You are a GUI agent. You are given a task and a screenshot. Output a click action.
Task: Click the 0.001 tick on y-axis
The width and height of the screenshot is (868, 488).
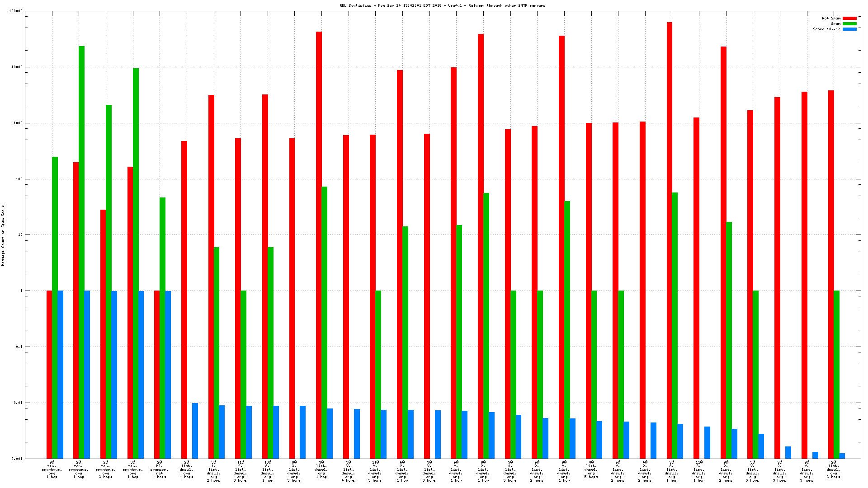point(17,459)
